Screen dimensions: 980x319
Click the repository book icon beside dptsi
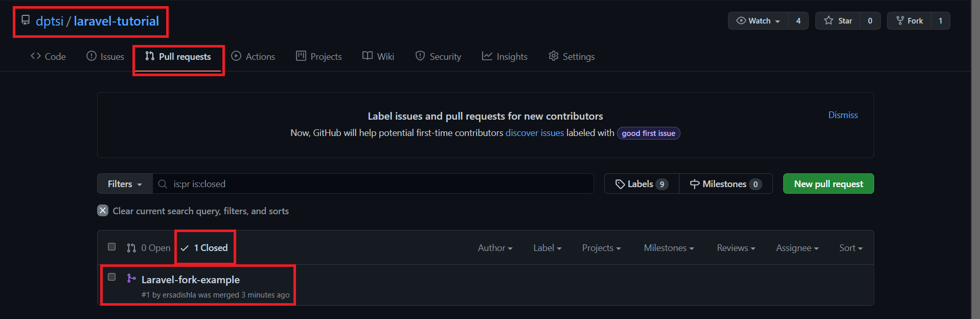(26, 20)
